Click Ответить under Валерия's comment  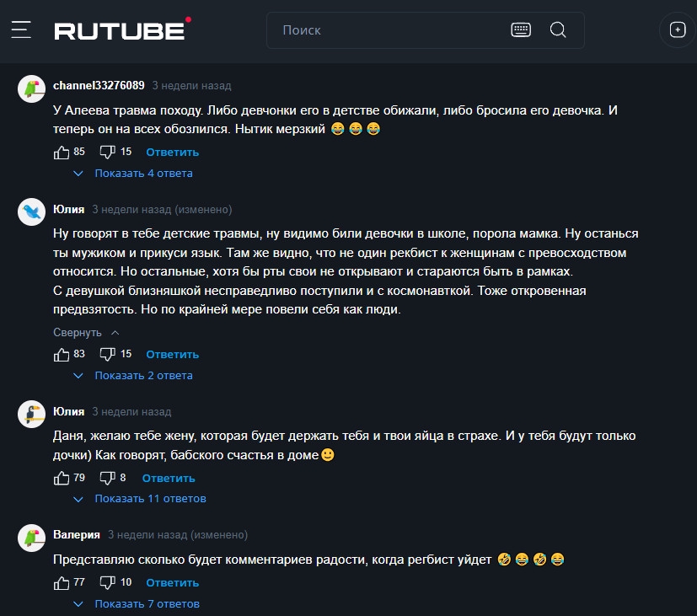(173, 582)
